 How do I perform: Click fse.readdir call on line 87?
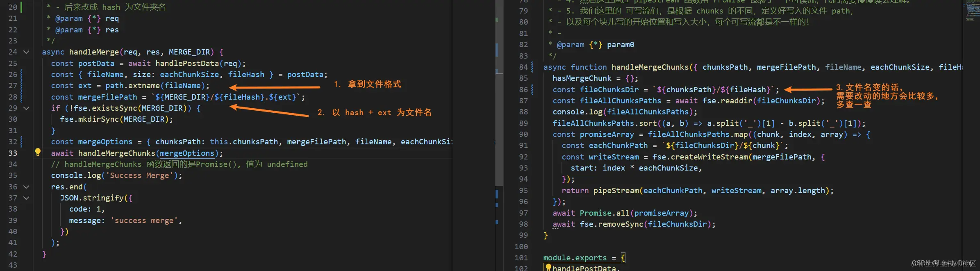(761, 101)
